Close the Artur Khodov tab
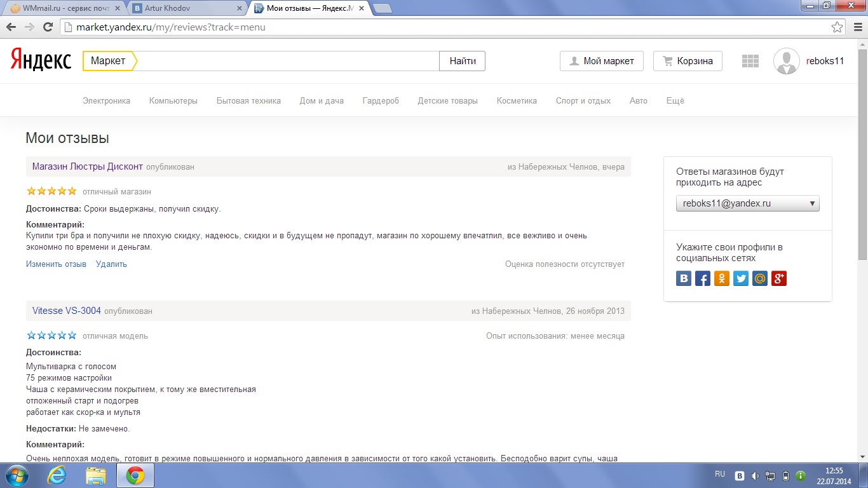Screen dimensions: 868x488 tap(240, 9)
